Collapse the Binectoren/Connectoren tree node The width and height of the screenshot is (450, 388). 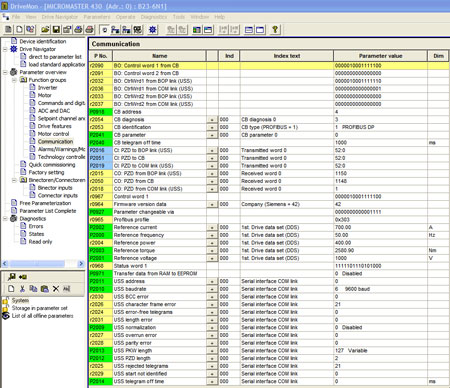pyautogui.click(x=14, y=180)
